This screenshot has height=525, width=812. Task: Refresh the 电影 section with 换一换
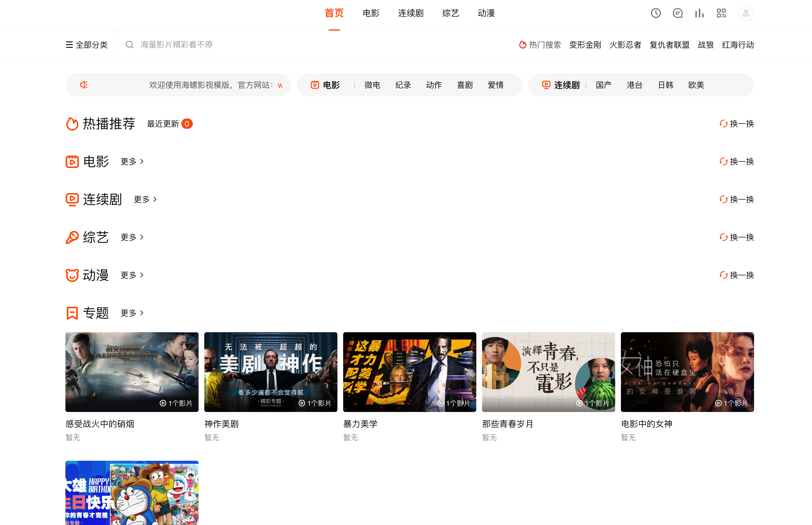[x=736, y=162]
